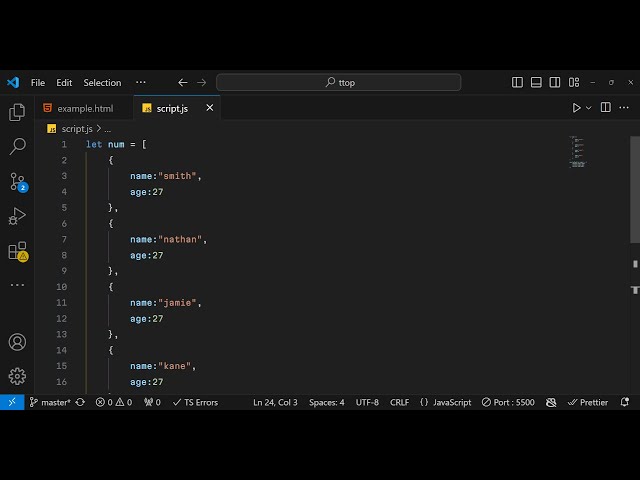
Task: Expand additional views ellipsis in activity bar
Action: 17,285
